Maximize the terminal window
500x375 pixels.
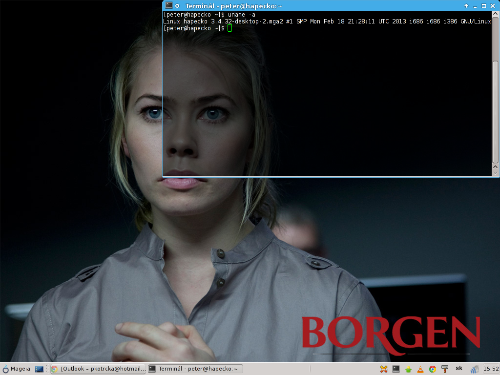(x=484, y=6)
